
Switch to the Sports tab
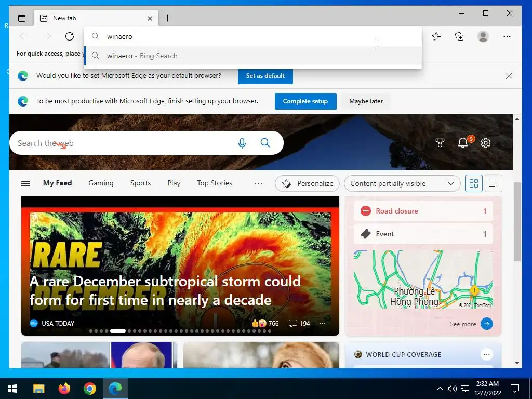[140, 183]
